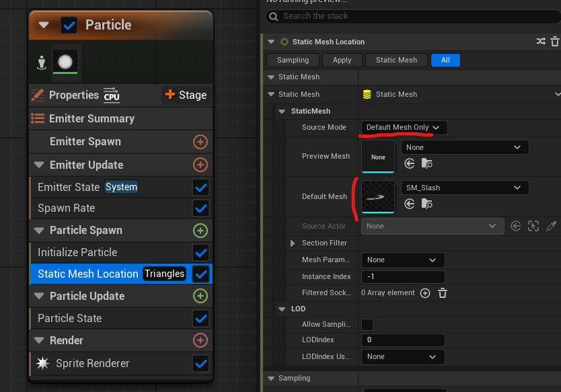Open the Default Mesh SM_Slash dropdown

tap(464, 188)
